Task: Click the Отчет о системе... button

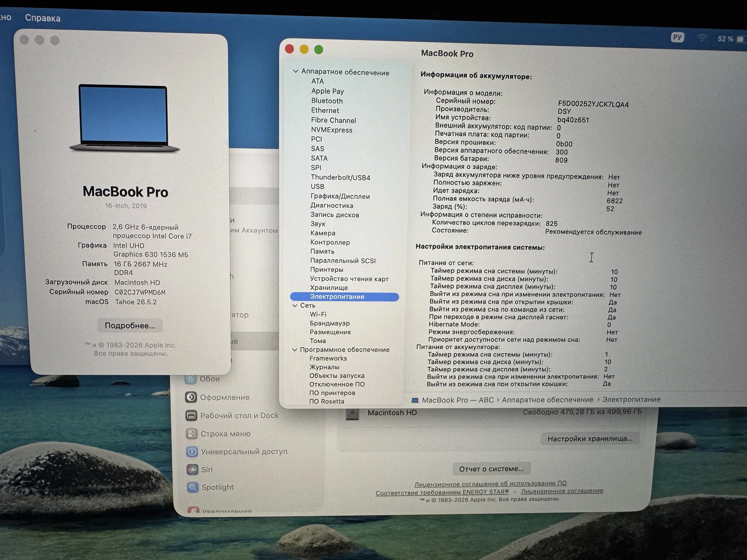Action: click(491, 469)
